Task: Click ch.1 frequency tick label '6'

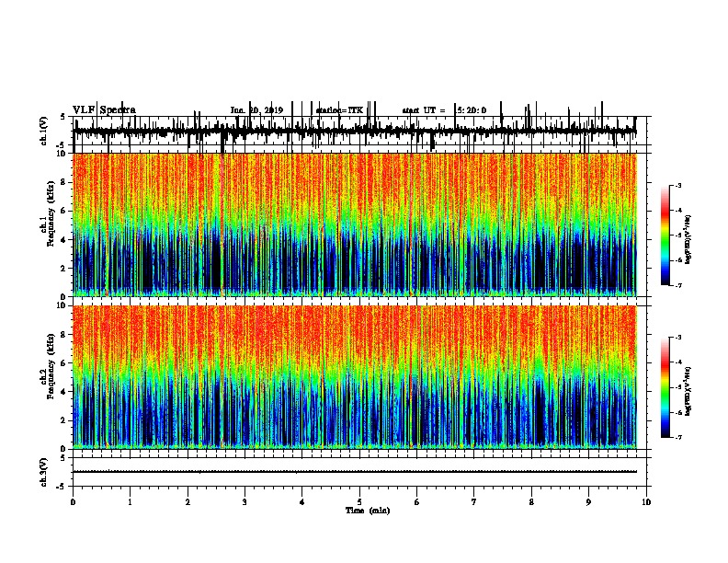Action: click(63, 211)
